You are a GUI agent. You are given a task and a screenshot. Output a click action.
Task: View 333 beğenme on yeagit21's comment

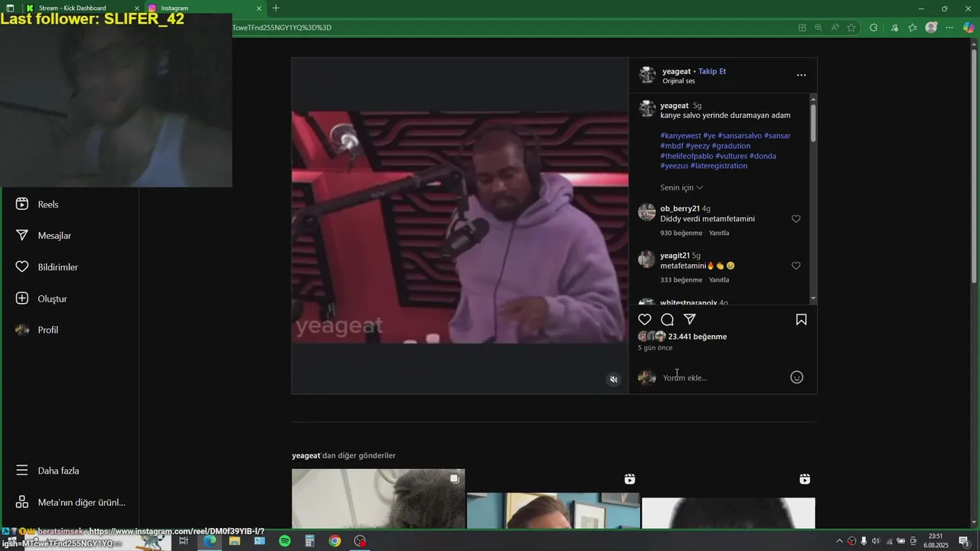point(681,280)
